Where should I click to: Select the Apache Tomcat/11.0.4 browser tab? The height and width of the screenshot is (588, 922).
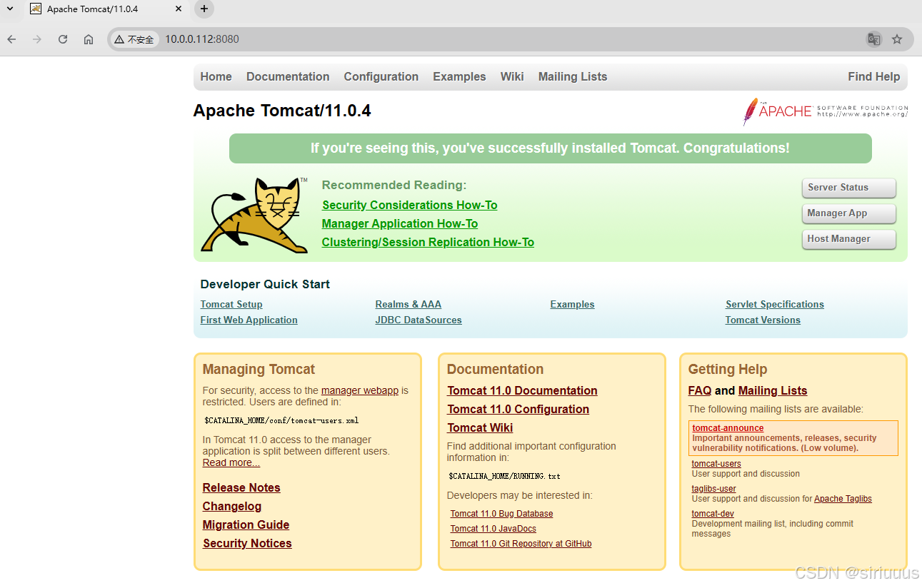coord(106,9)
